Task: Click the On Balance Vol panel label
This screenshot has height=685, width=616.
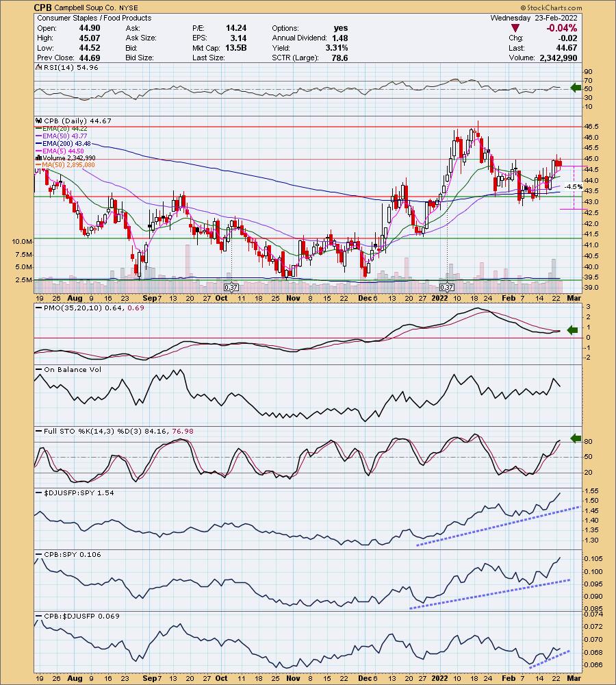Action: tap(73, 370)
